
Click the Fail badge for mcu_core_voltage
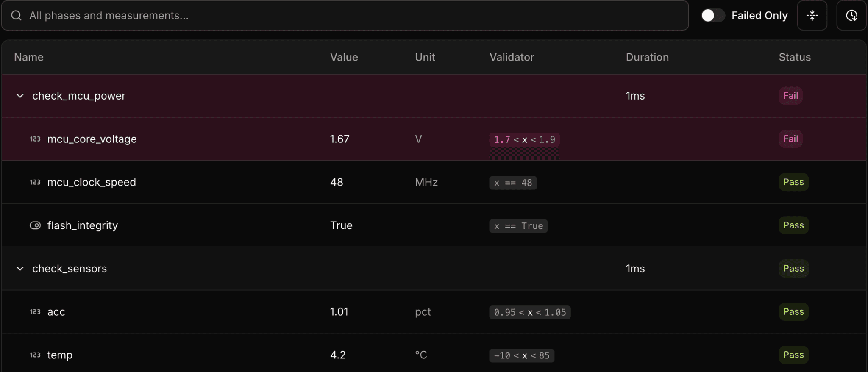[790, 139]
